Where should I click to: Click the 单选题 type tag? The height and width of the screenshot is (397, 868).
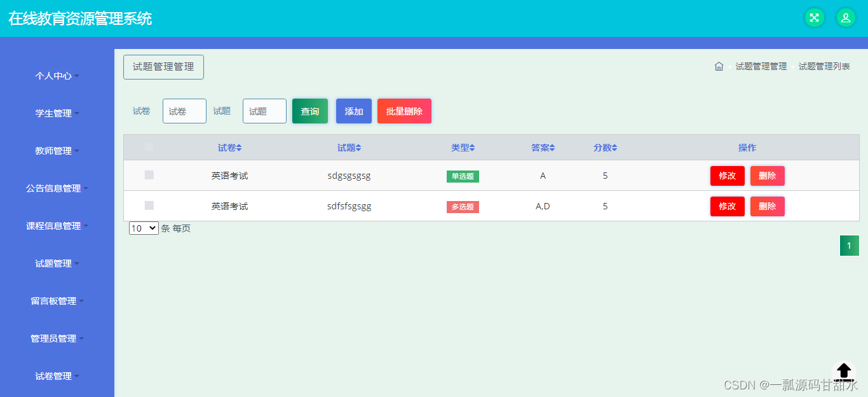click(x=463, y=176)
